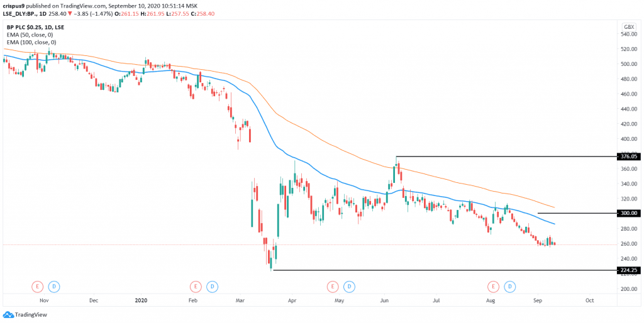Click the 260.00 price axis label
This screenshot has width=644, height=323.
click(628, 244)
